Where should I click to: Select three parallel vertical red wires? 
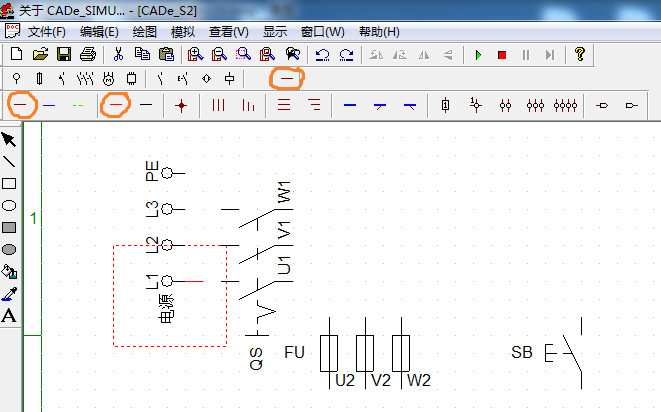tap(218, 105)
